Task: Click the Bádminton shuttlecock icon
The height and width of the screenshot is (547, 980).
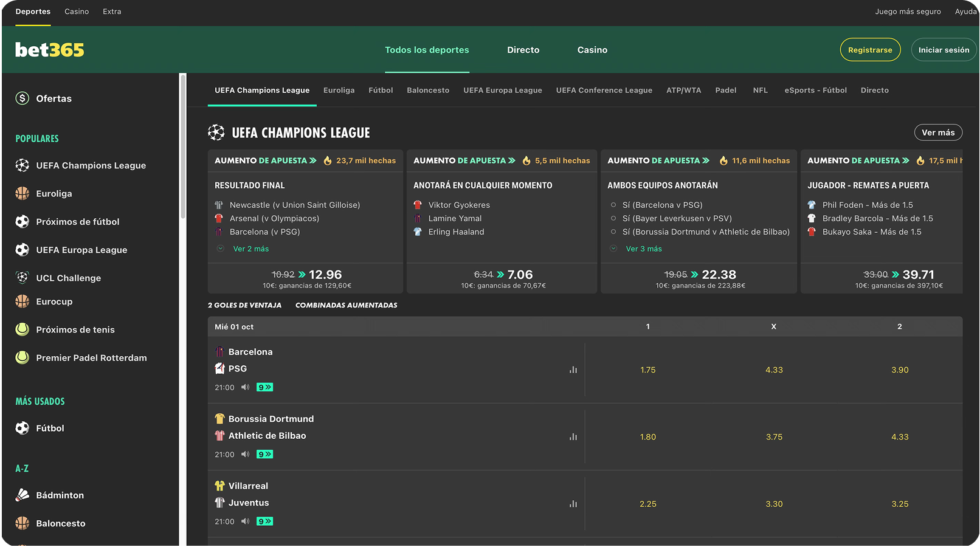Action: 22,495
